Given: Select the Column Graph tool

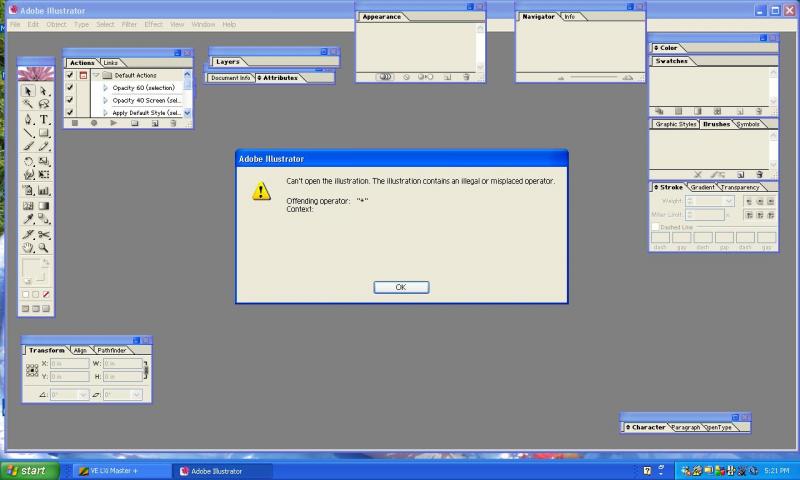Looking at the screenshot, I should (44, 191).
